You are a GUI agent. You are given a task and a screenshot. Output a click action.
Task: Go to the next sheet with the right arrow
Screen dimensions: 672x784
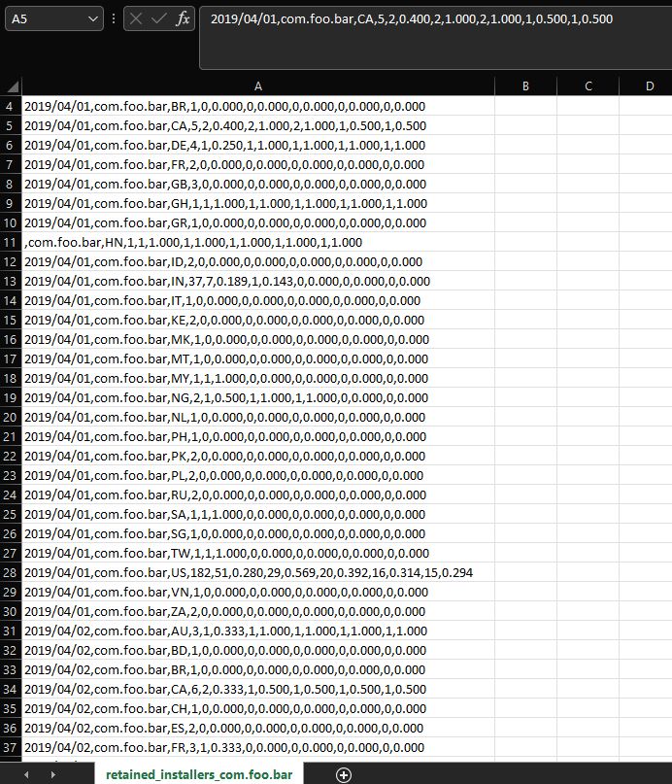click(52, 775)
